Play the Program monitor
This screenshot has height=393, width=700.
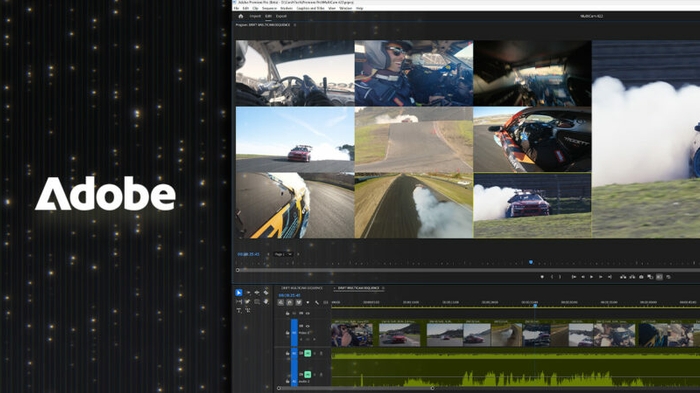click(592, 277)
